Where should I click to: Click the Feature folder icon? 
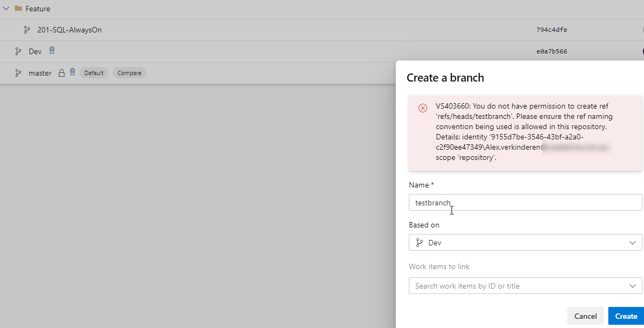pyautogui.click(x=18, y=9)
